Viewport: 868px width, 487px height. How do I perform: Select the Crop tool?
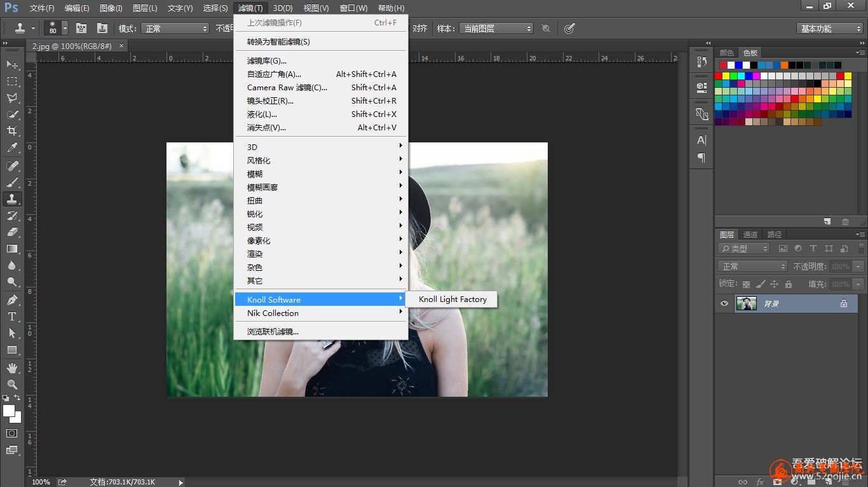pyautogui.click(x=11, y=131)
